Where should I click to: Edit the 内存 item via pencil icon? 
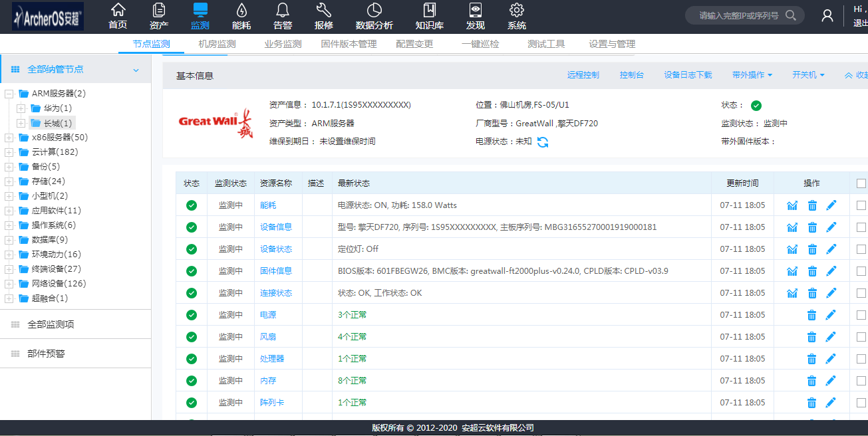831,380
